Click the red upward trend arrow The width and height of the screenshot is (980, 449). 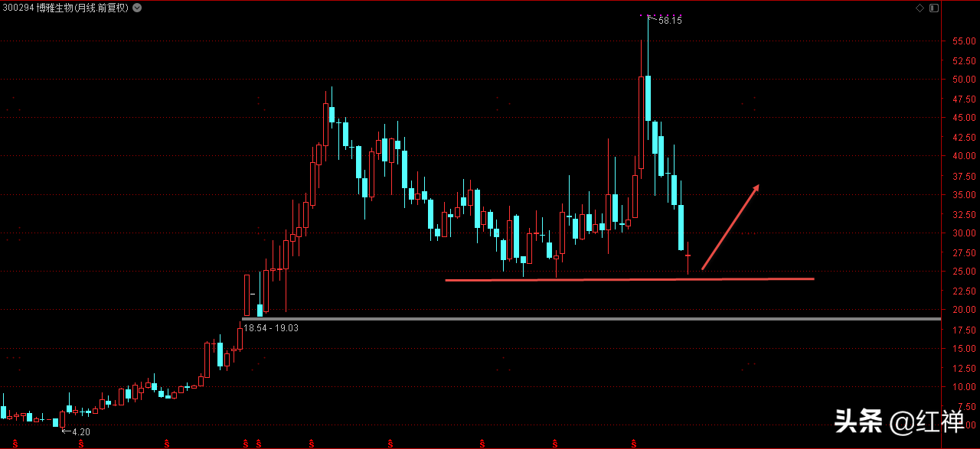click(730, 227)
